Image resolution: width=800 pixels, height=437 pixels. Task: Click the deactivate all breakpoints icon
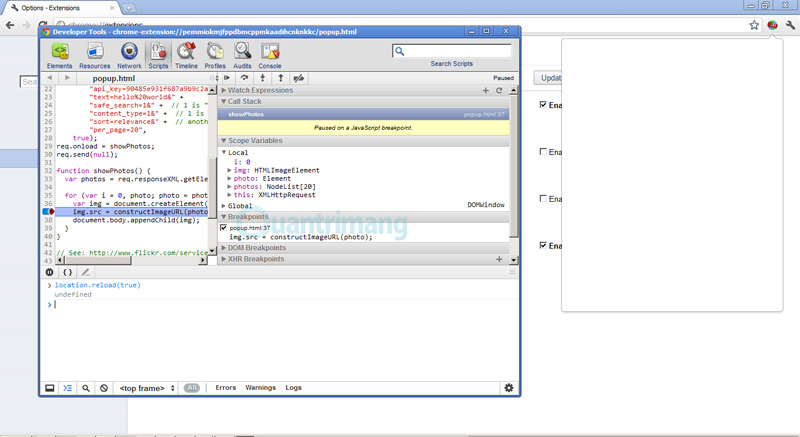coord(298,78)
